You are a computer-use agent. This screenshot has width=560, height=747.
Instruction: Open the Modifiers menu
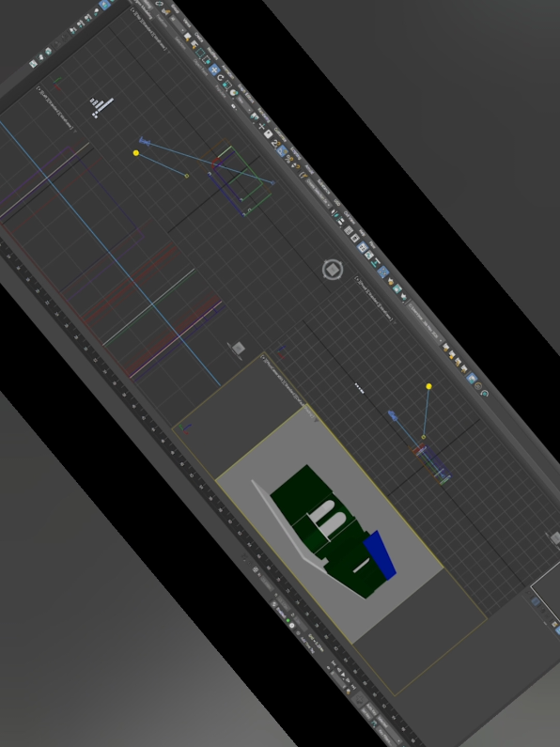tap(212, 54)
